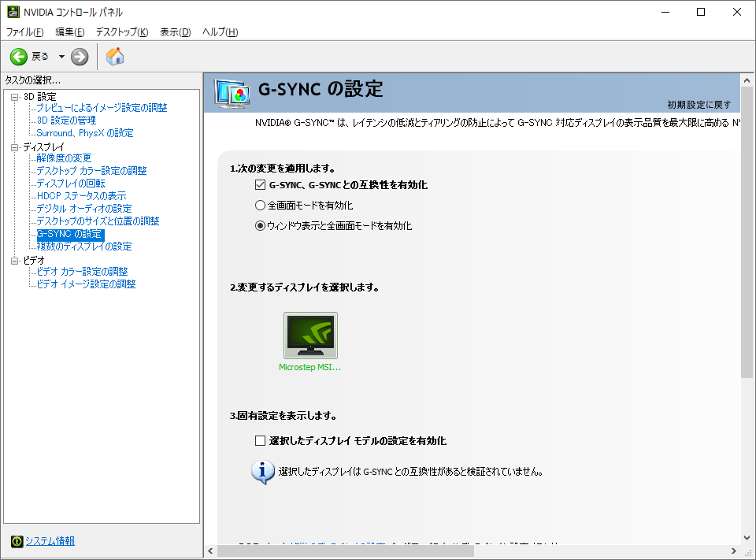Open 3D 設定の管理 page
This screenshot has width=756, height=560.
click(66, 120)
